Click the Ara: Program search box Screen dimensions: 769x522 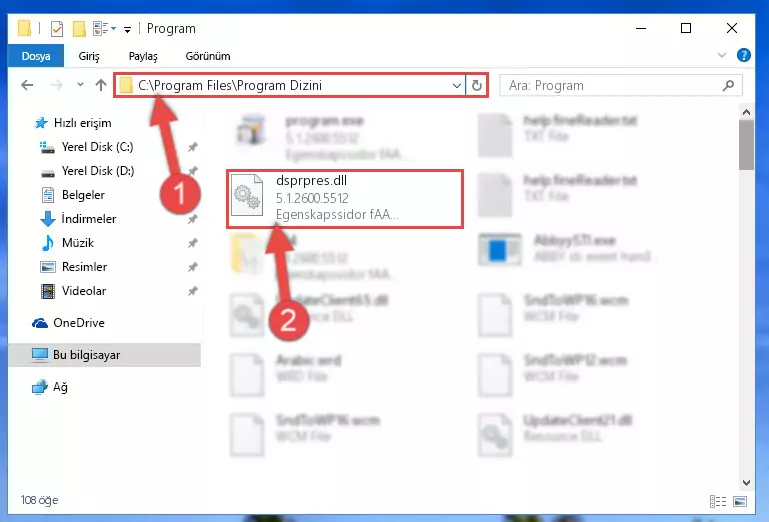pyautogui.click(x=620, y=85)
